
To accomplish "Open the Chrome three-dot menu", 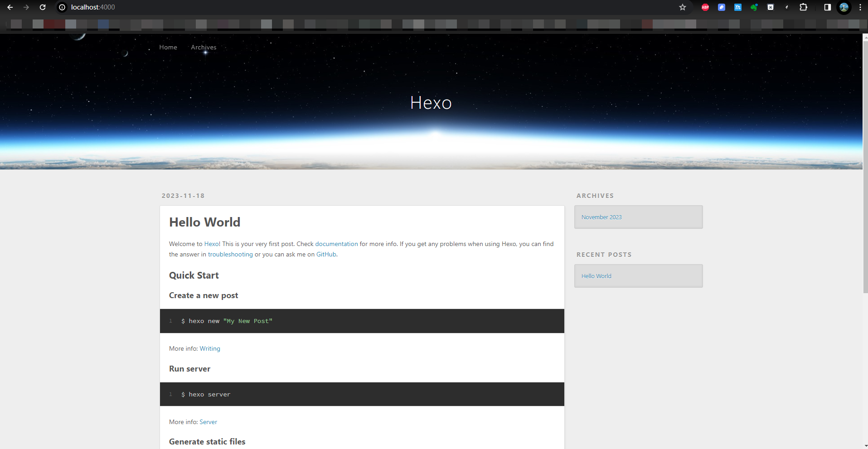I will [x=860, y=7].
